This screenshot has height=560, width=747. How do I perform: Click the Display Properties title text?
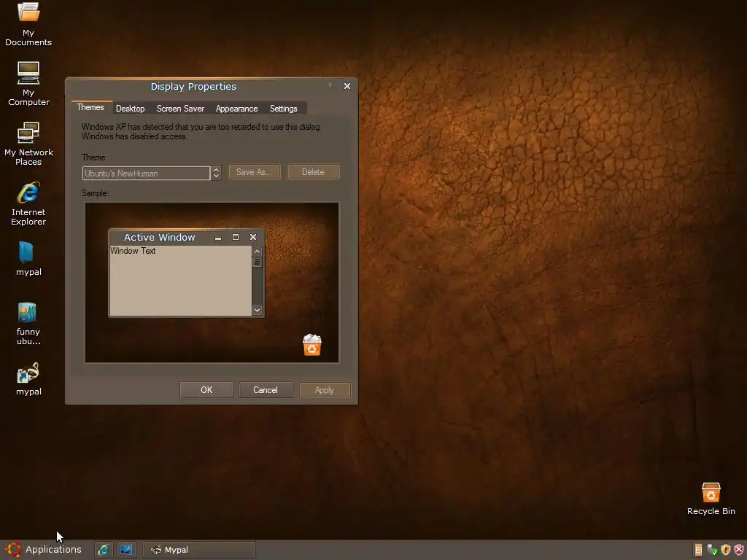193,87
